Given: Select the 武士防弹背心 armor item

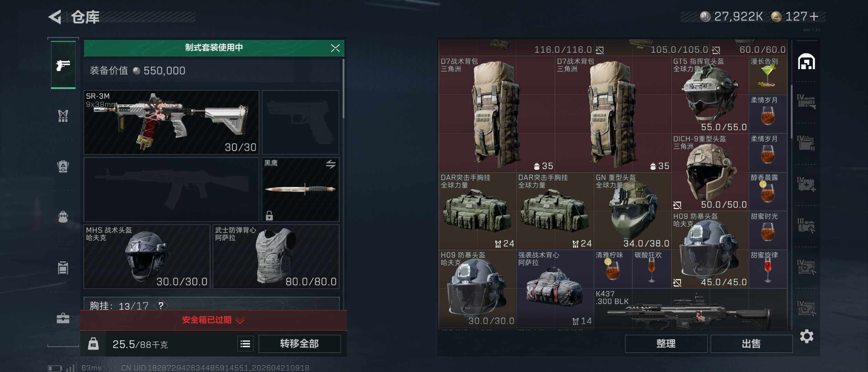Looking at the screenshot, I should point(276,257).
